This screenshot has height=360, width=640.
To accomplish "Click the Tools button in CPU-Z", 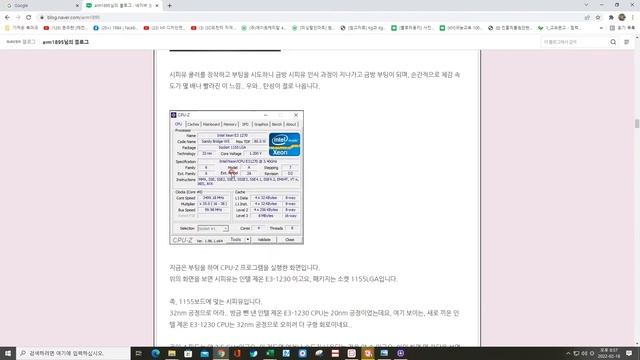I will click(x=236, y=240).
